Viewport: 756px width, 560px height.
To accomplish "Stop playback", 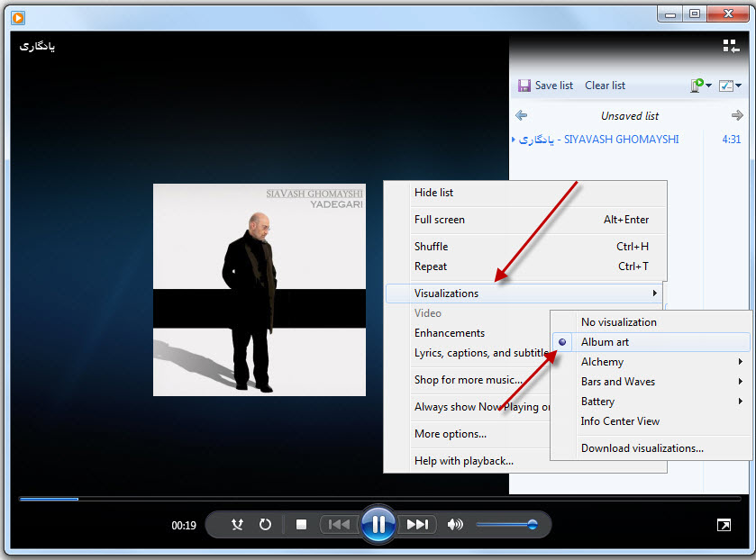I will pos(301,524).
